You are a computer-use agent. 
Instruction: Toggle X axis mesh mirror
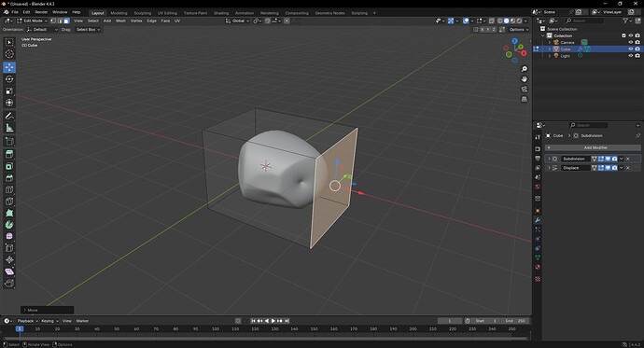pos(483,30)
